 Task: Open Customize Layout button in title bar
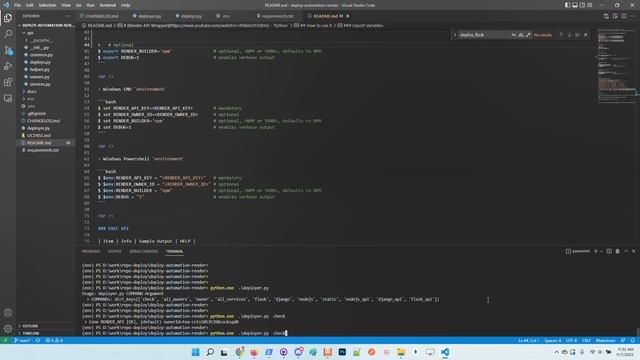click(x=590, y=5)
